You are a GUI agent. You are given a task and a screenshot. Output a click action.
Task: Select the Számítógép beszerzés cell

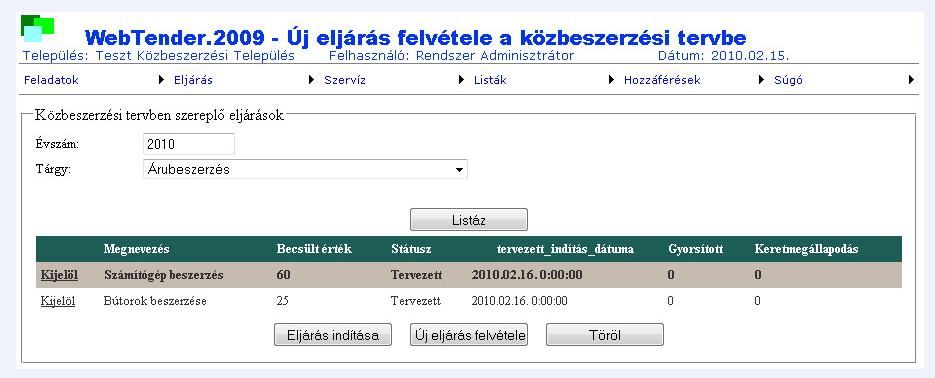click(163, 275)
